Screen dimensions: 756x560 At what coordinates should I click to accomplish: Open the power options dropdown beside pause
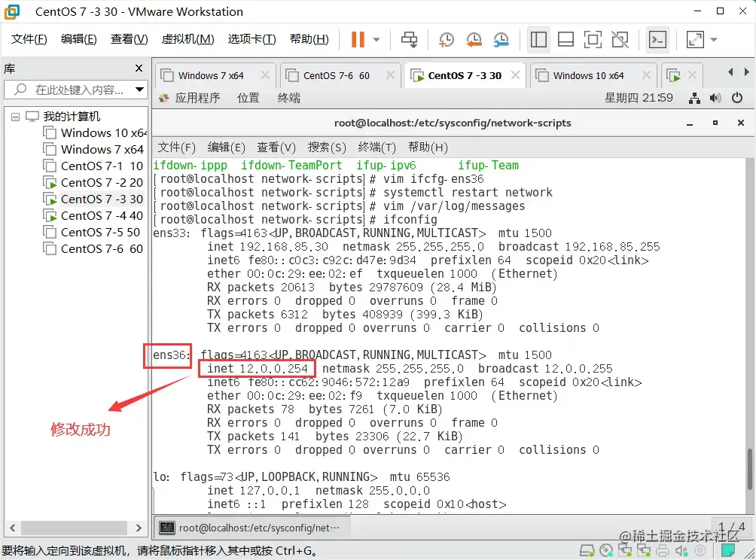[376, 40]
